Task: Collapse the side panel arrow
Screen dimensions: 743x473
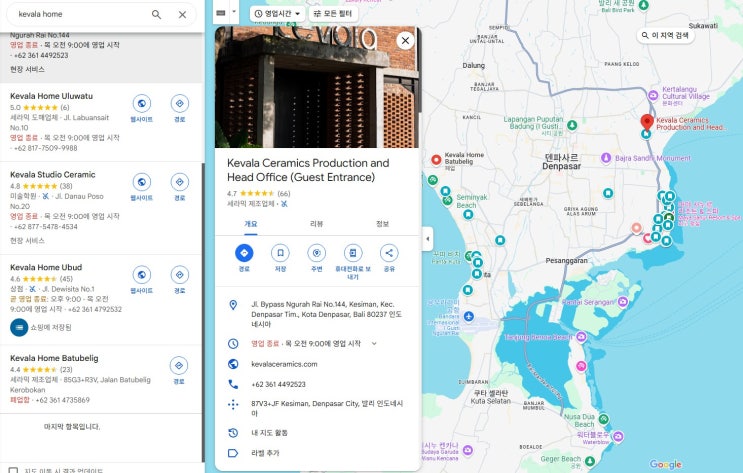Action: pyautogui.click(x=427, y=238)
